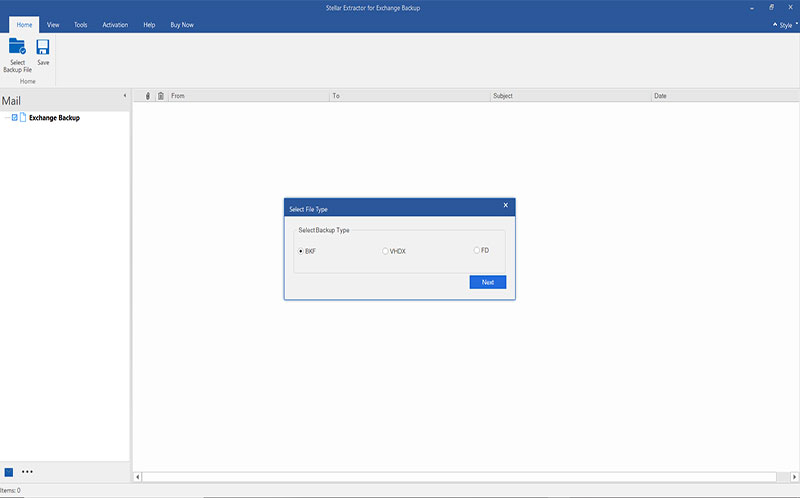The image size is (800, 498).
Task: Sort by the Date column header
Action: pos(726,96)
